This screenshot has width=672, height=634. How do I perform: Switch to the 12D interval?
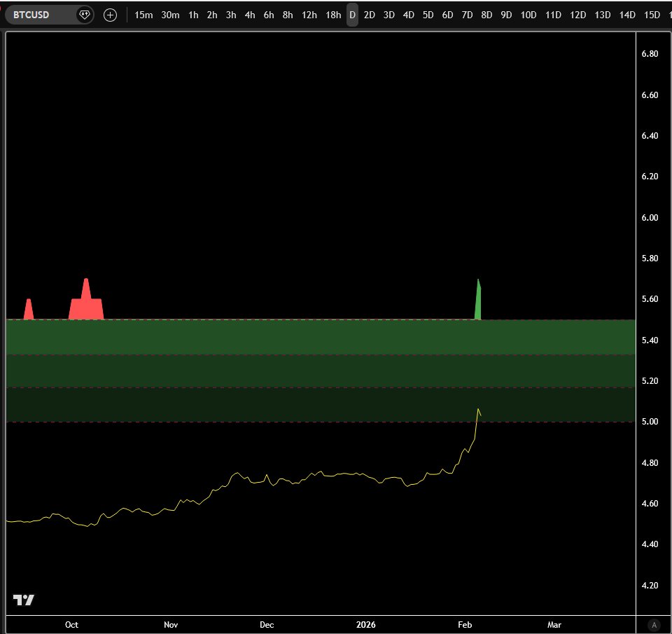(577, 15)
